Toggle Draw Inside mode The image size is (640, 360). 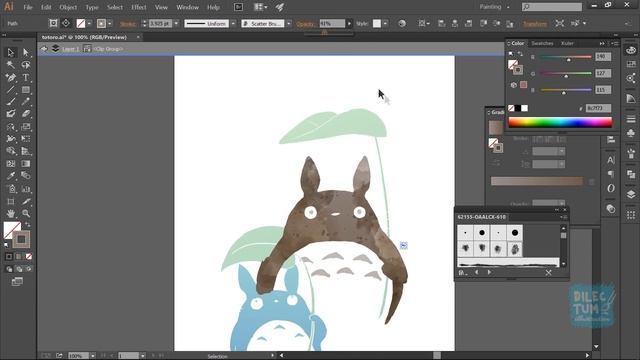click(29, 269)
